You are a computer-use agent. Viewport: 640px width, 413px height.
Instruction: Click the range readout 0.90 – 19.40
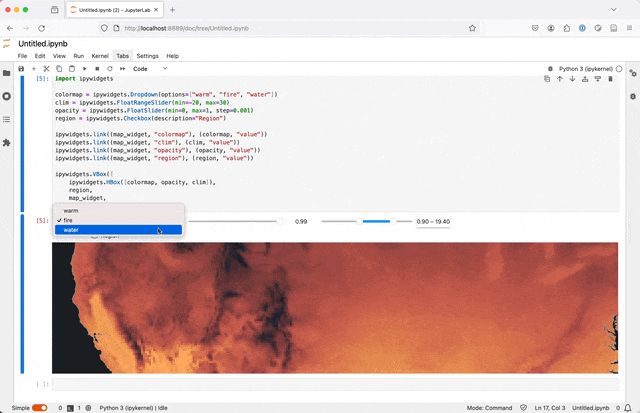433,222
